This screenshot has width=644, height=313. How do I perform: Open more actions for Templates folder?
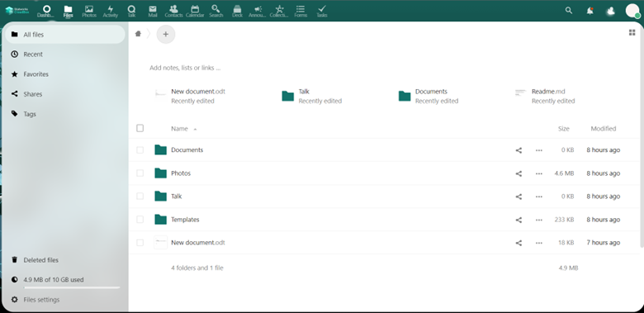[539, 221]
